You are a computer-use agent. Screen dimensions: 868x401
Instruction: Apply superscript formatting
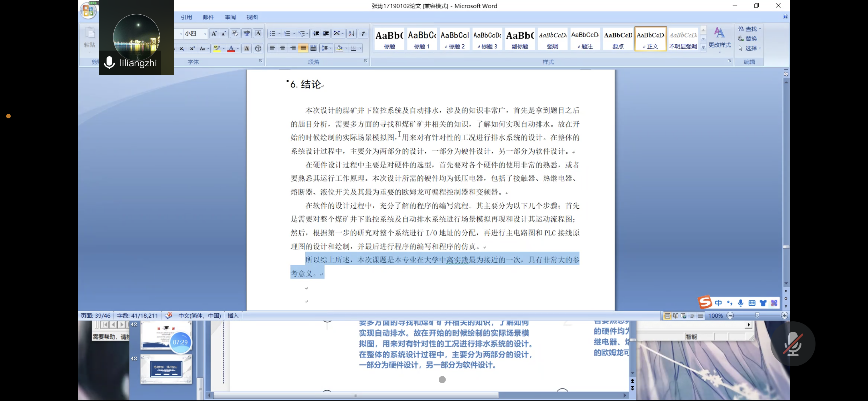(192, 48)
